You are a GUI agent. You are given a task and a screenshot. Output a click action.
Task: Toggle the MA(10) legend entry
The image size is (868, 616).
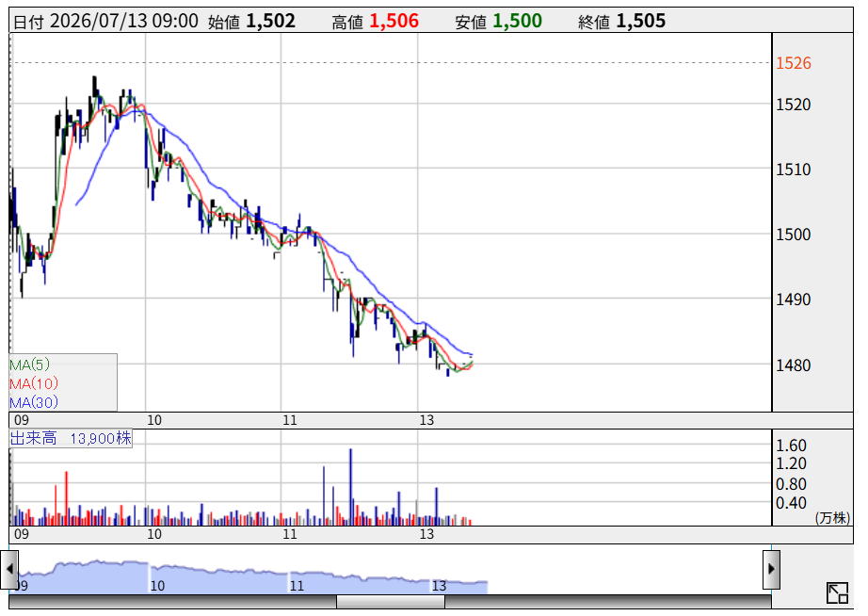point(34,383)
